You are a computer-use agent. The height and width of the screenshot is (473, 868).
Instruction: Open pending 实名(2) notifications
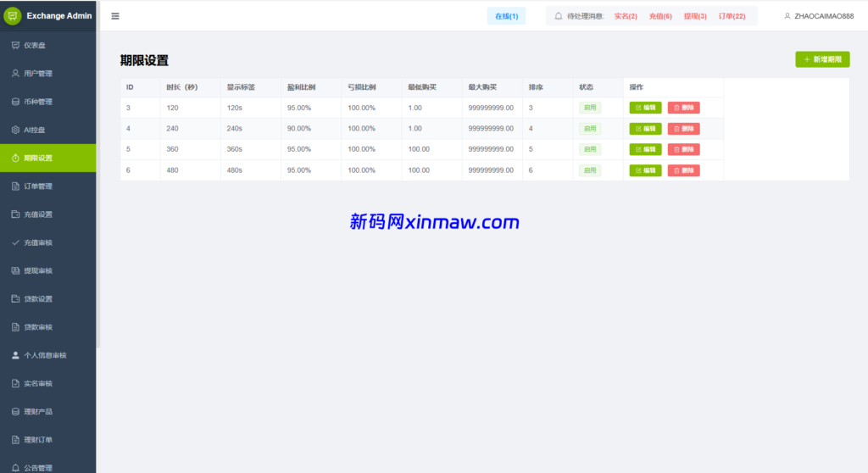pyautogui.click(x=626, y=16)
